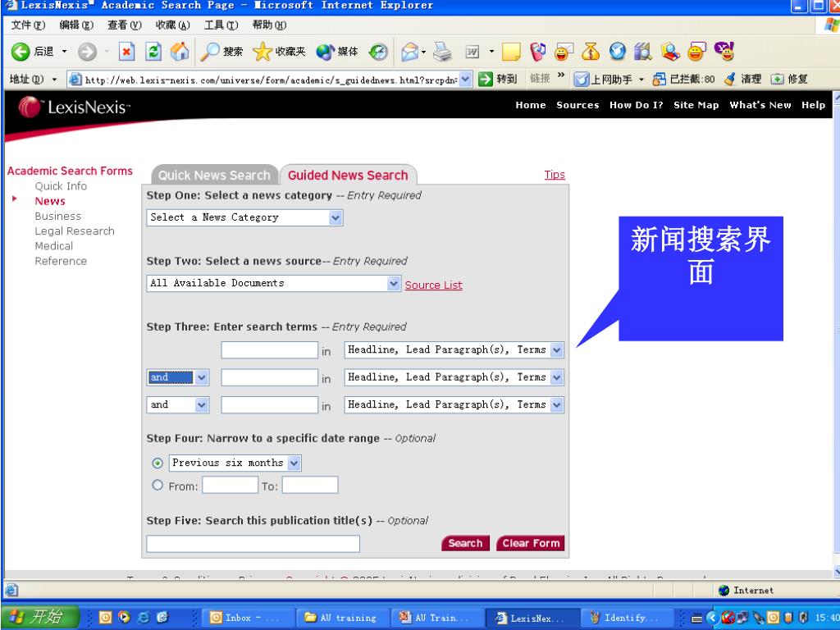The height and width of the screenshot is (630, 840).
Task: Click the first search terms input box
Action: (269, 349)
